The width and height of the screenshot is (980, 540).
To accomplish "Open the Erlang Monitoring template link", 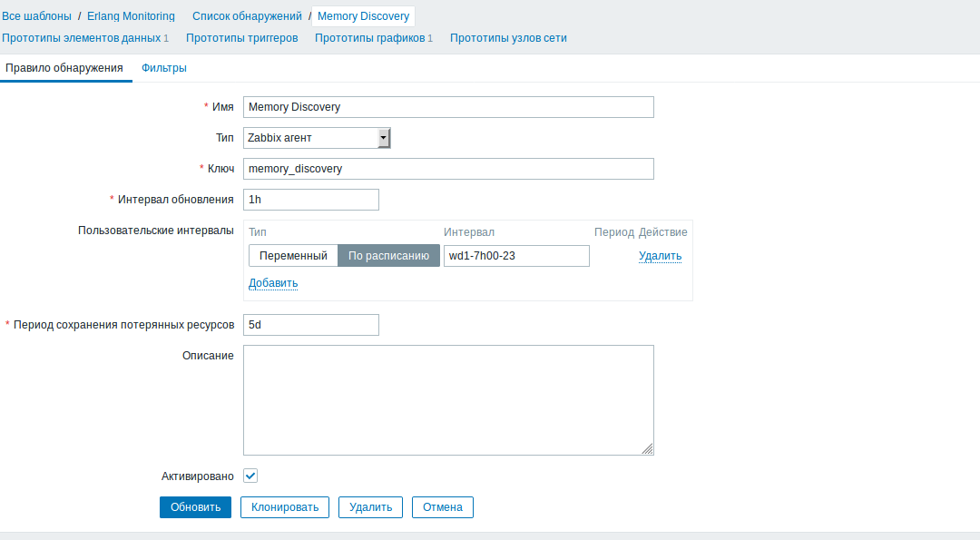I will pos(131,16).
